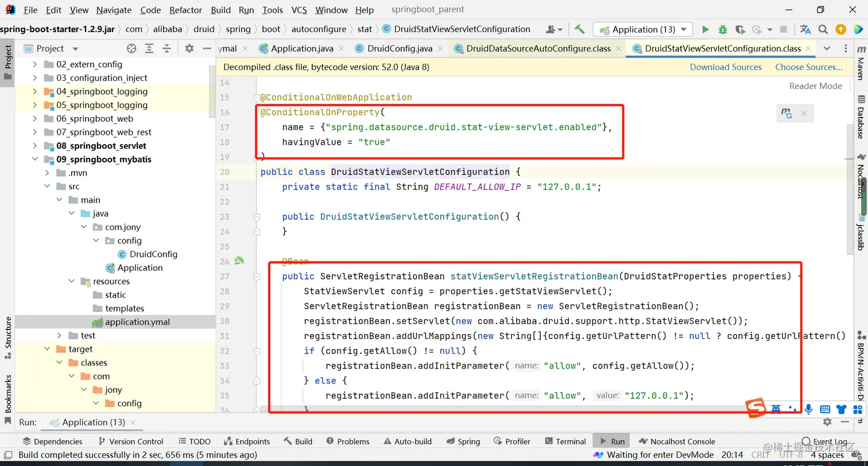
Task: Click the Sogou skin shirt icon
Action: (x=842, y=409)
